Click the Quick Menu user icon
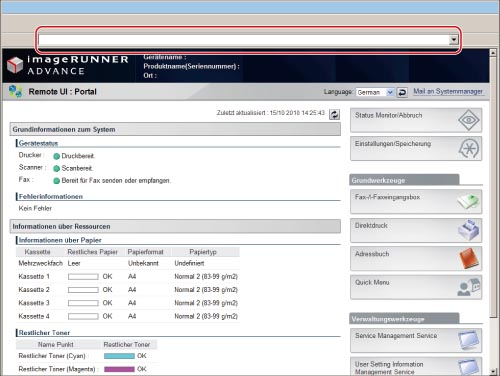 (469, 287)
